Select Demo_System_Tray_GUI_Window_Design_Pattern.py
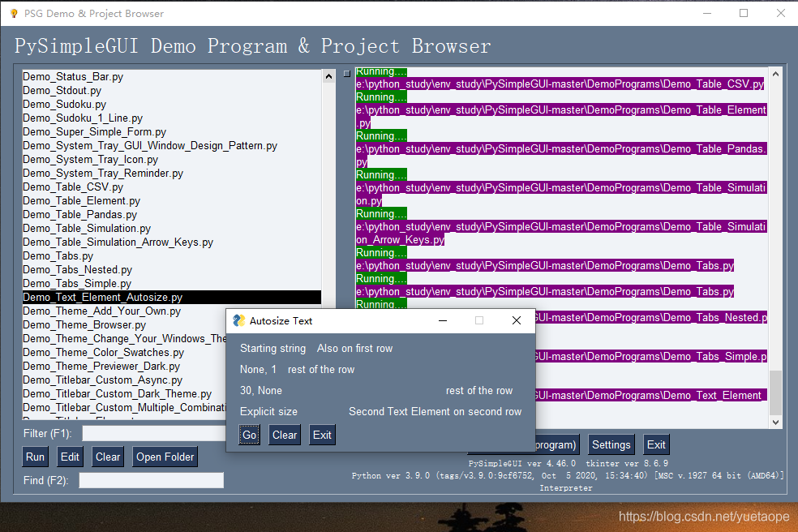Image resolution: width=798 pixels, height=532 pixels. pyautogui.click(x=171, y=146)
